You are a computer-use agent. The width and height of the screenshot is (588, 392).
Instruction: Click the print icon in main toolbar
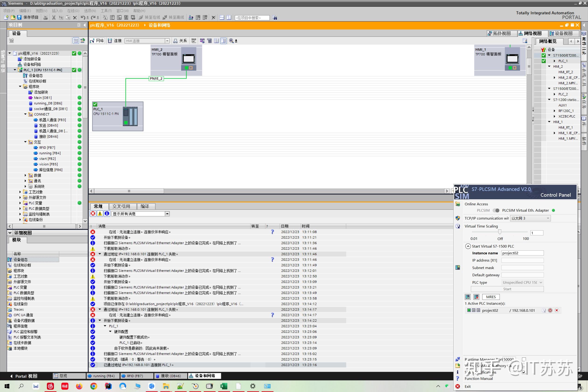[x=45, y=17]
